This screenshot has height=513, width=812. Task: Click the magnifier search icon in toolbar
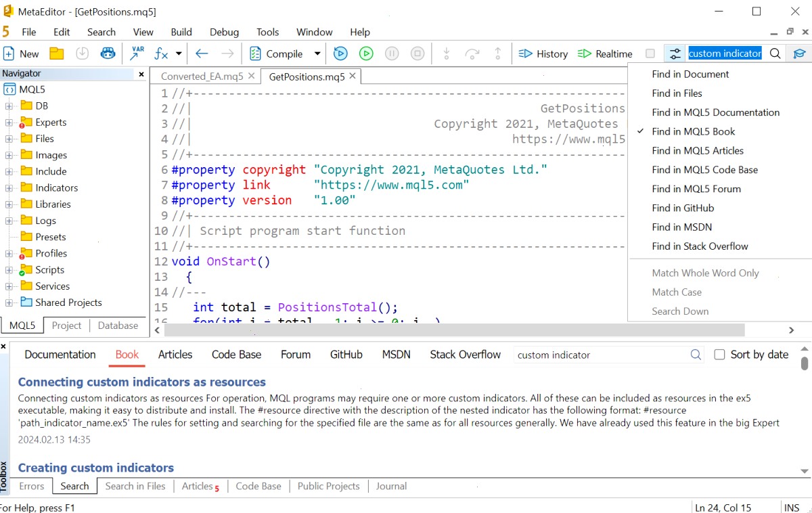click(x=775, y=53)
